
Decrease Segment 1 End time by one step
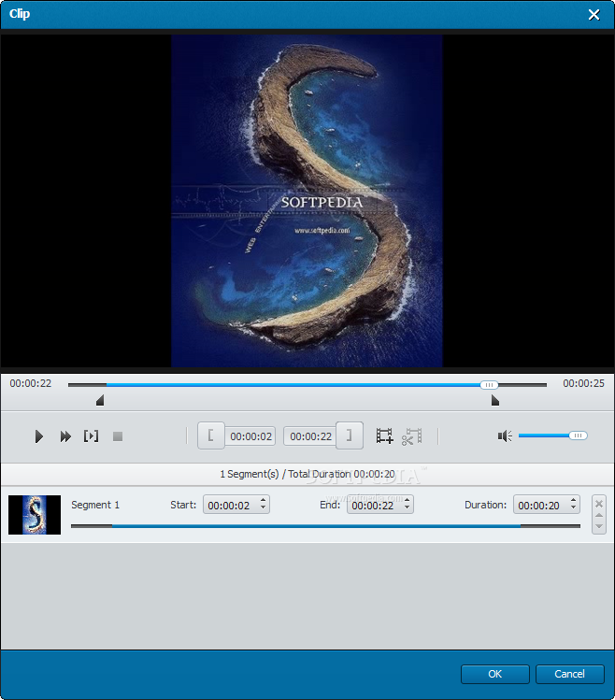click(407, 508)
